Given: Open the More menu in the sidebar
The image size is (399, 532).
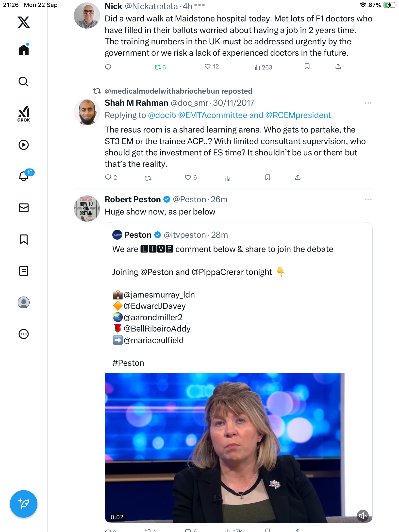Looking at the screenshot, I should click(x=24, y=334).
